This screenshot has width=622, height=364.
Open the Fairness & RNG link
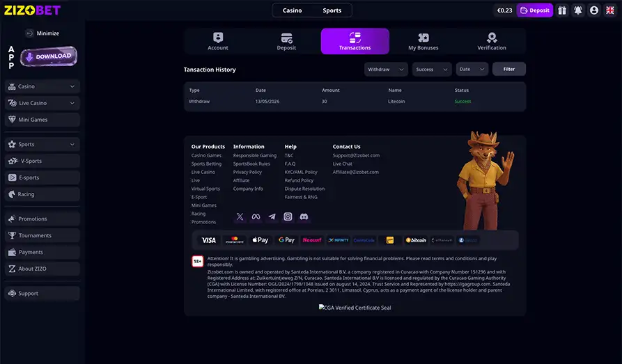[x=301, y=197]
